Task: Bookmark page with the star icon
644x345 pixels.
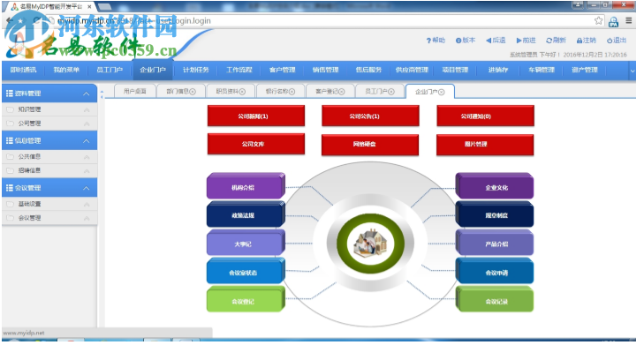Action: pyautogui.click(x=599, y=20)
